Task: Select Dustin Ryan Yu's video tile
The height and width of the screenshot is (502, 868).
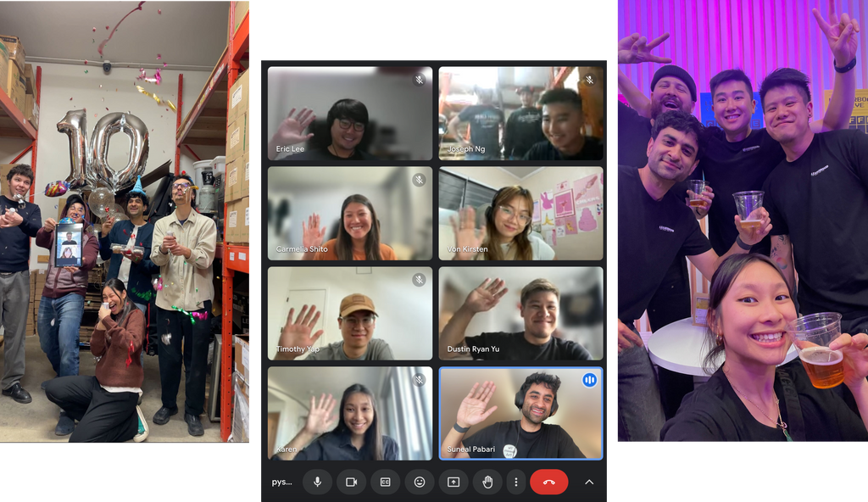Action: [x=520, y=313]
